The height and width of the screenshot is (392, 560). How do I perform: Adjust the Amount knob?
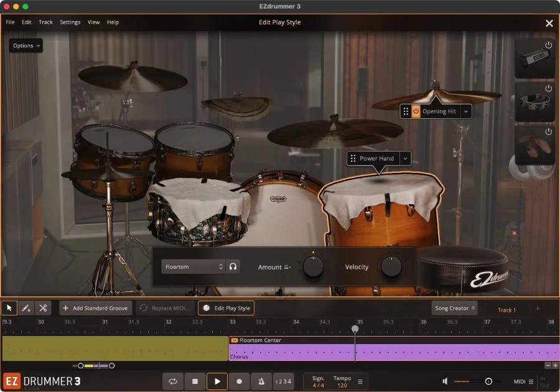pos(313,267)
